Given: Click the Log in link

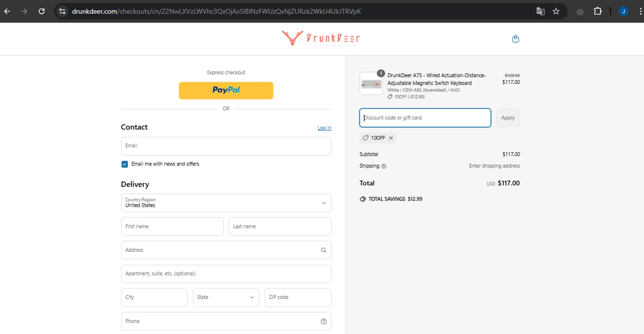Looking at the screenshot, I should (x=324, y=128).
